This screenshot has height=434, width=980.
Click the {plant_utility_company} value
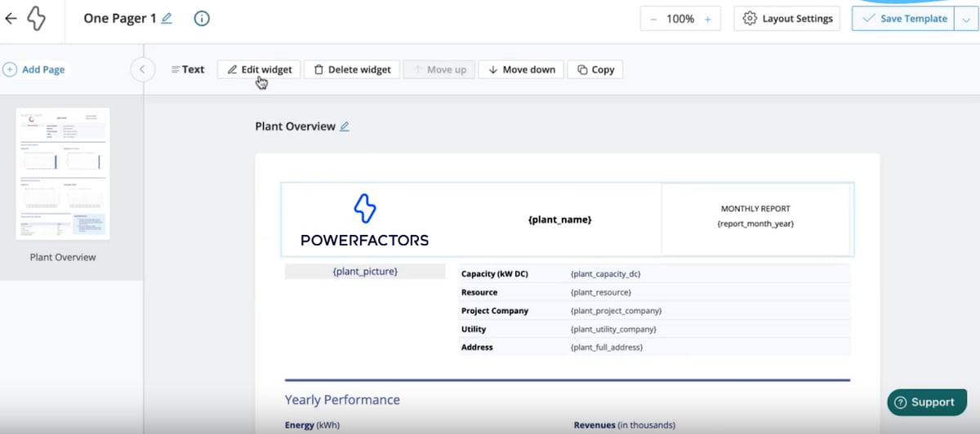pyautogui.click(x=613, y=329)
